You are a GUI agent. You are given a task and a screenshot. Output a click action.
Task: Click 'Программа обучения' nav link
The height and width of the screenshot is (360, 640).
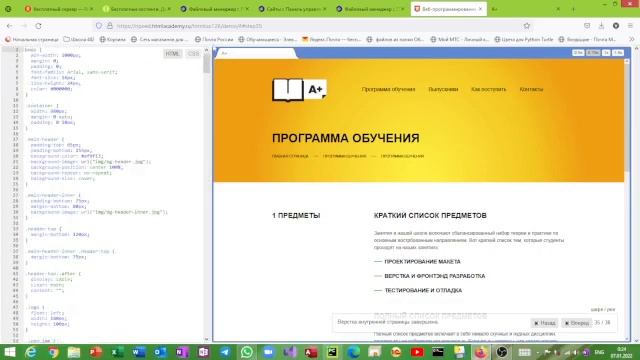[x=388, y=89]
